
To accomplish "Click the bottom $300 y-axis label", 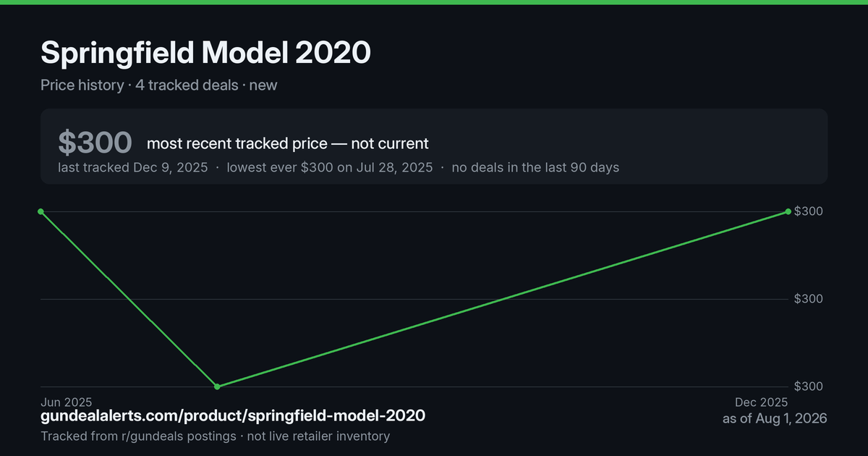I will click(809, 387).
